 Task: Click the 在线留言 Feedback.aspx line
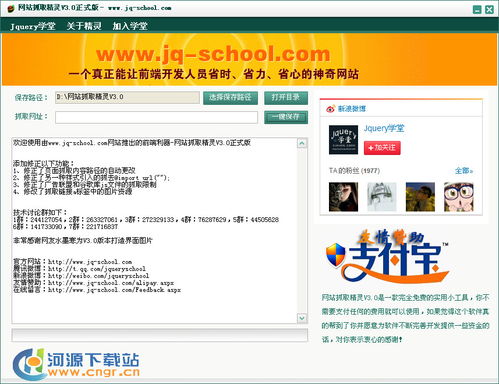pyautogui.click(x=97, y=290)
